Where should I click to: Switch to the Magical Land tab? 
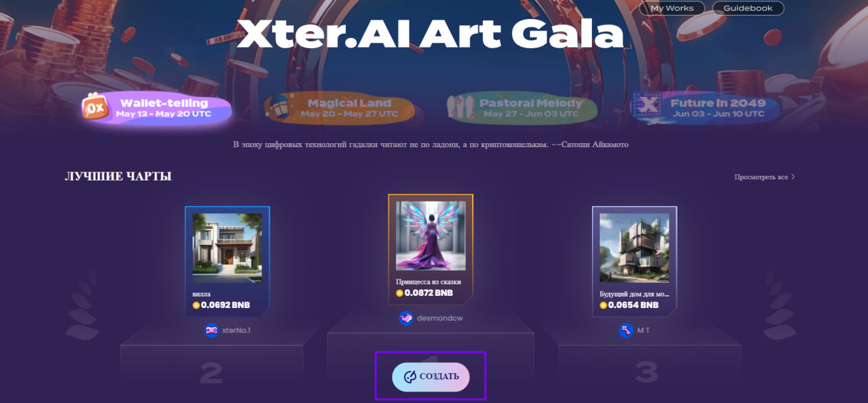click(x=340, y=108)
